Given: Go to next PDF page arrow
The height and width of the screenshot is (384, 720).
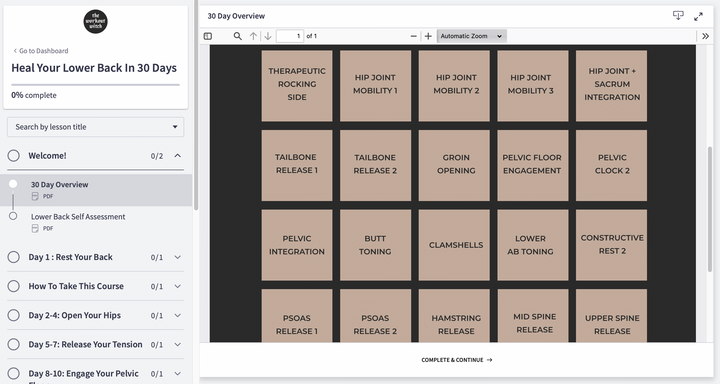Looking at the screenshot, I should click(x=268, y=36).
